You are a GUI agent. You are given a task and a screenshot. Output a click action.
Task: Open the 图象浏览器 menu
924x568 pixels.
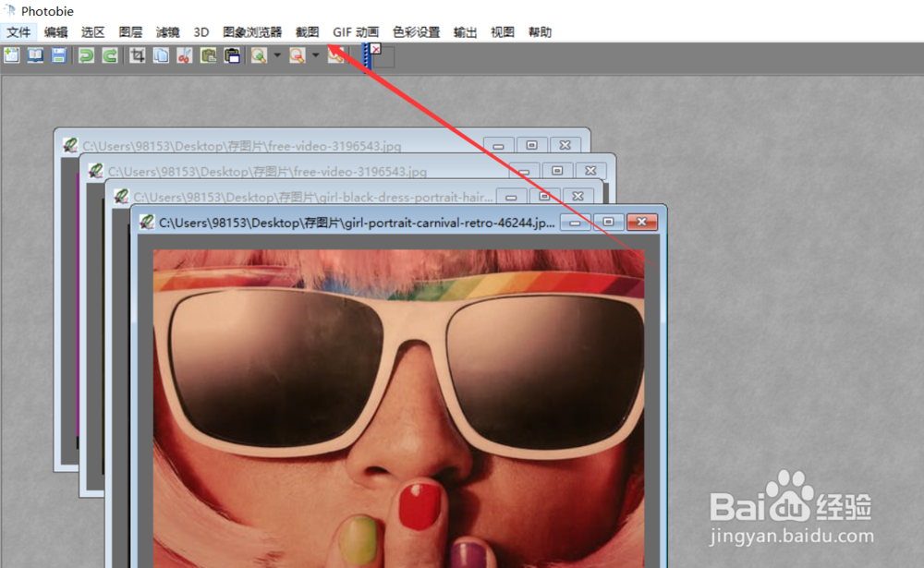(x=252, y=31)
